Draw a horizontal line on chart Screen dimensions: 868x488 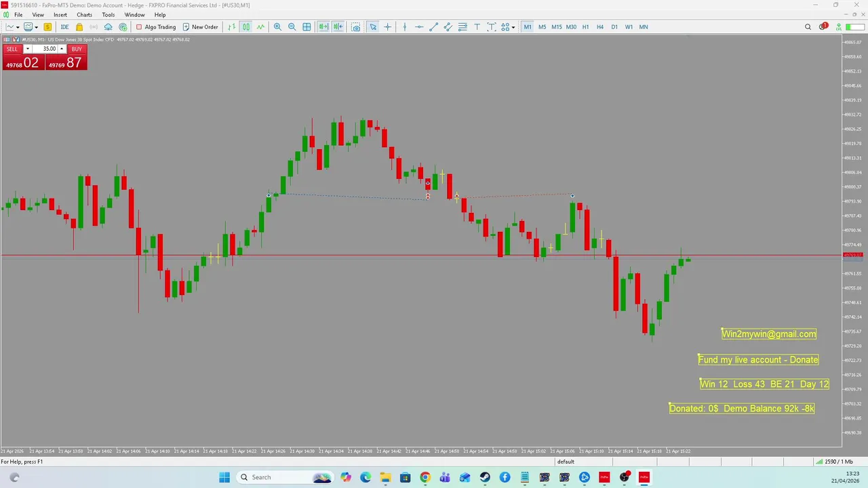pyautogui.click(x=419, y=27)
